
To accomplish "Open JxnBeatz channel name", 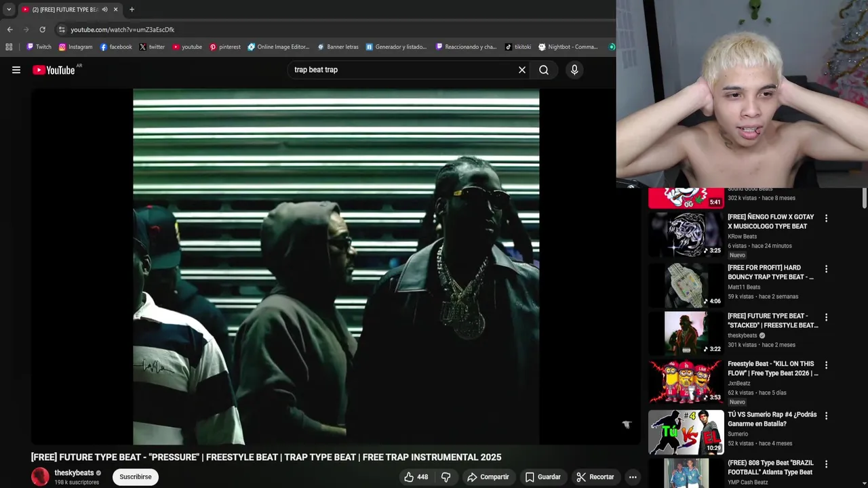I will tap(738, 384).
